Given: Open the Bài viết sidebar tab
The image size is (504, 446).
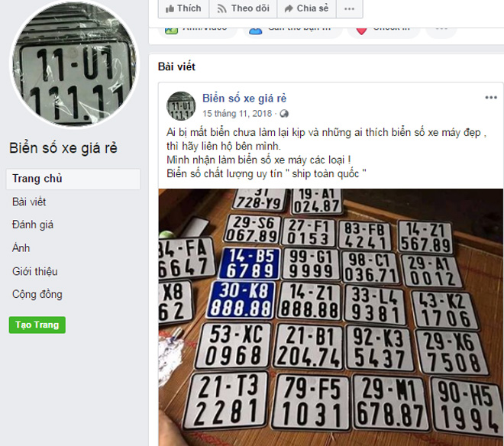Looking at the screenshot, I should coord(29,202).
